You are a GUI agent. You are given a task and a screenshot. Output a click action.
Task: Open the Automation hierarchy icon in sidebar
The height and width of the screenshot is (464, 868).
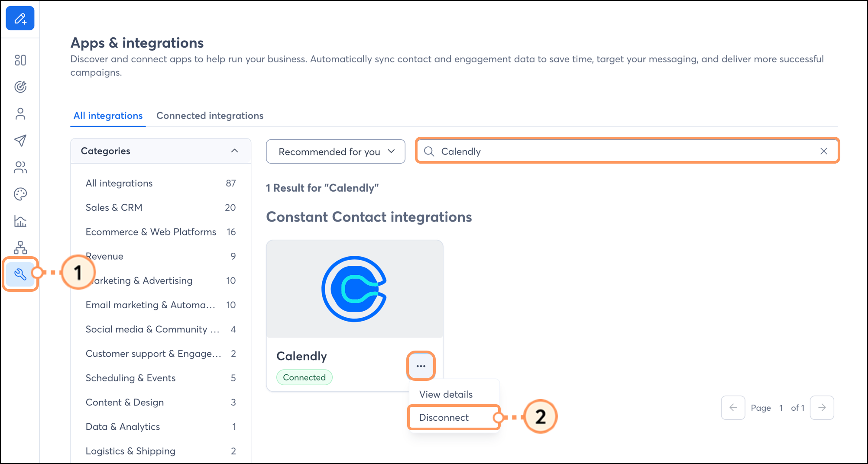(20, 248)
